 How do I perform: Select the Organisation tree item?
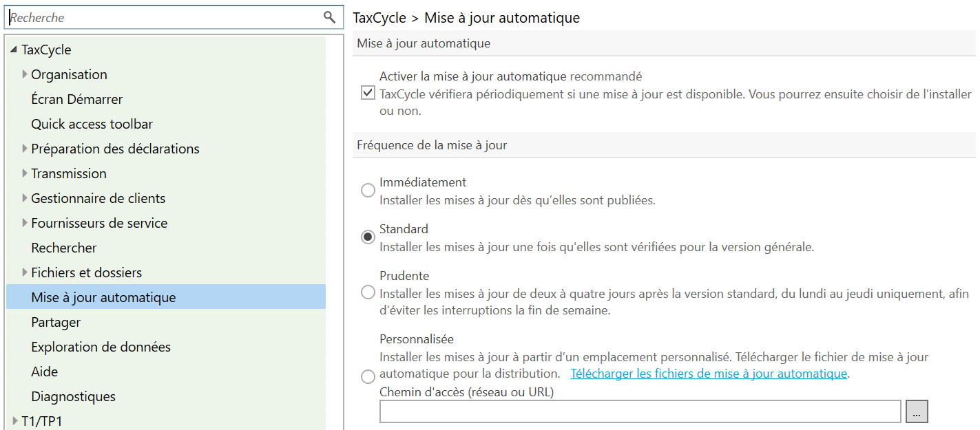click(x=70, y=74)
